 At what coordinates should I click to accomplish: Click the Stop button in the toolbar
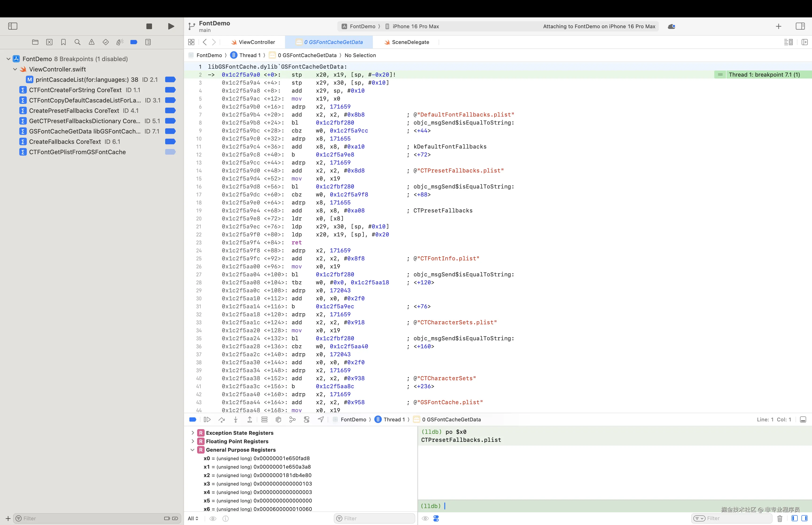pyautogui.click(x=149, y=26)
